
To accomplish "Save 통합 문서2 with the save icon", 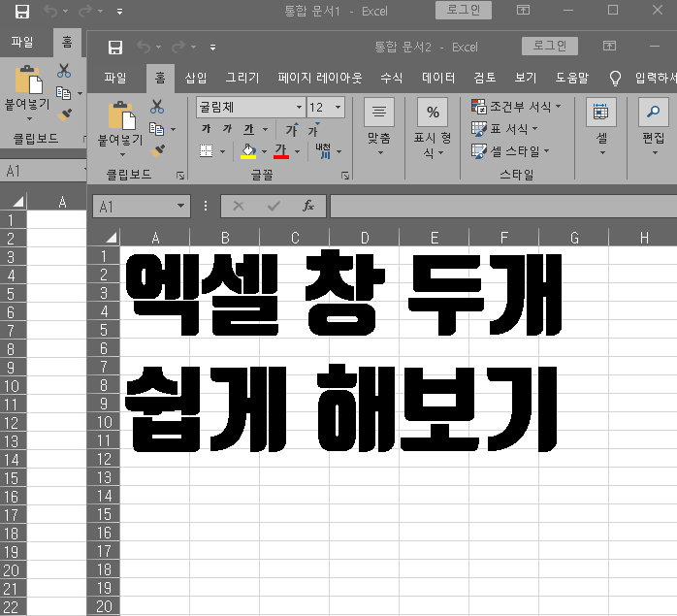I will click(115, 48).
